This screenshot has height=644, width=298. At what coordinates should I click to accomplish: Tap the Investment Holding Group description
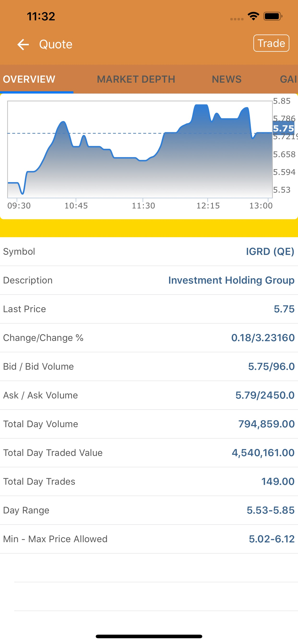(x=231, y=280)
